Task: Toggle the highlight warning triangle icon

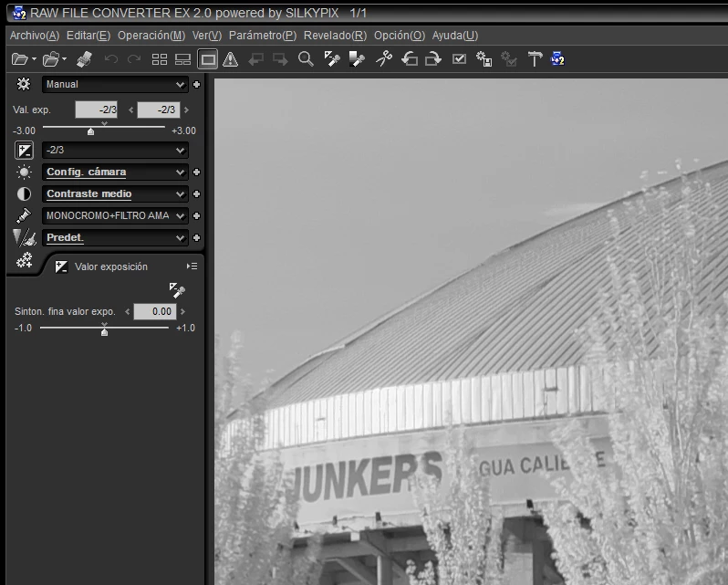Action: pos(230,59)
